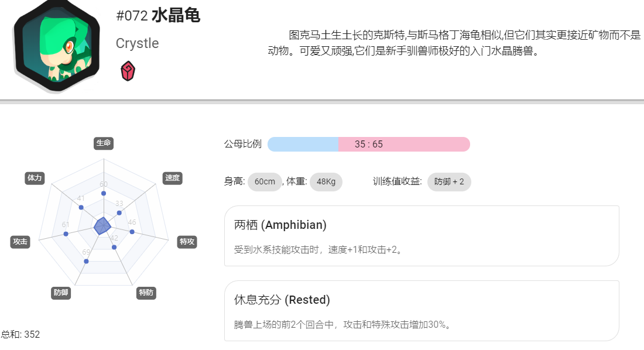644x350 pixels.
Task: Click the 69 defense data point
Action: (86, 261)
